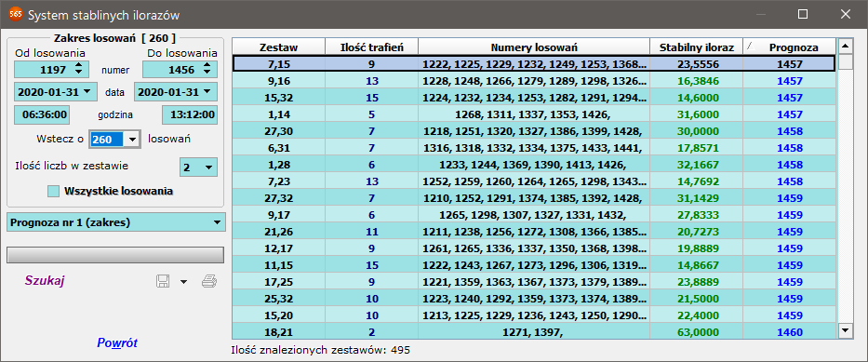
Task: Click the printer icon
Action: [209, 282]
